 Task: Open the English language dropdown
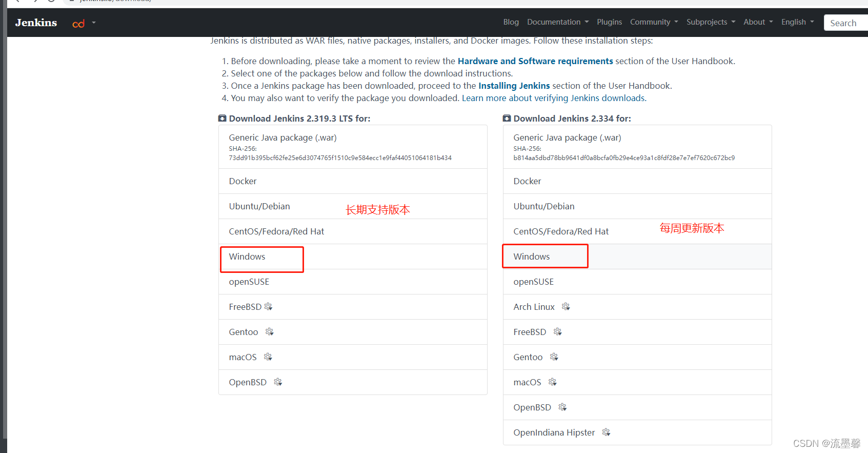(797, 22)
